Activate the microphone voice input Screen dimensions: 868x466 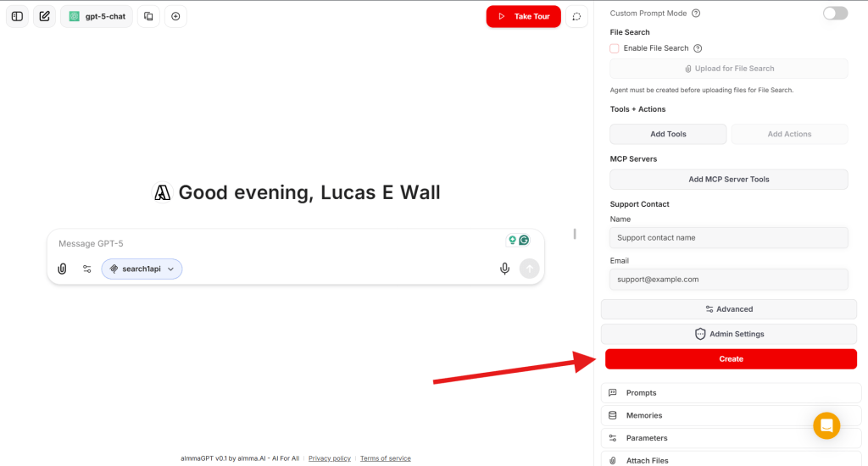pyautogui.click(x=504, y=269)
